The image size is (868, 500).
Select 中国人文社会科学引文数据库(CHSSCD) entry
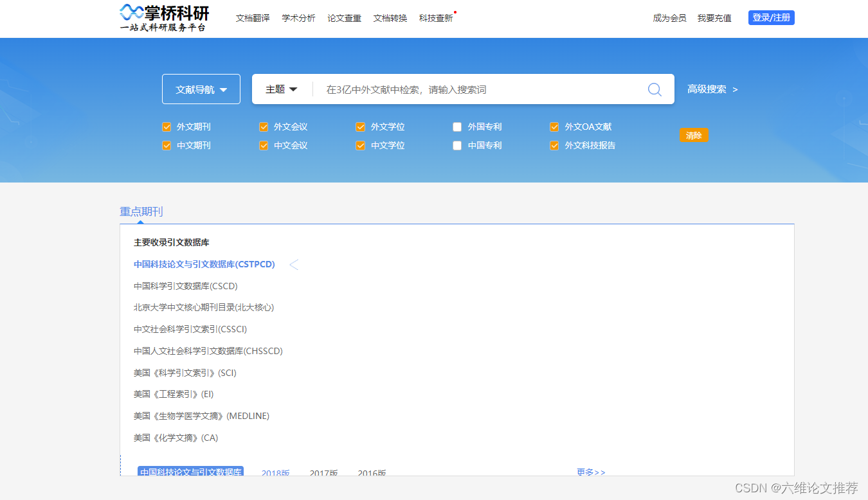pyautogui.click(x=208, y=351)
